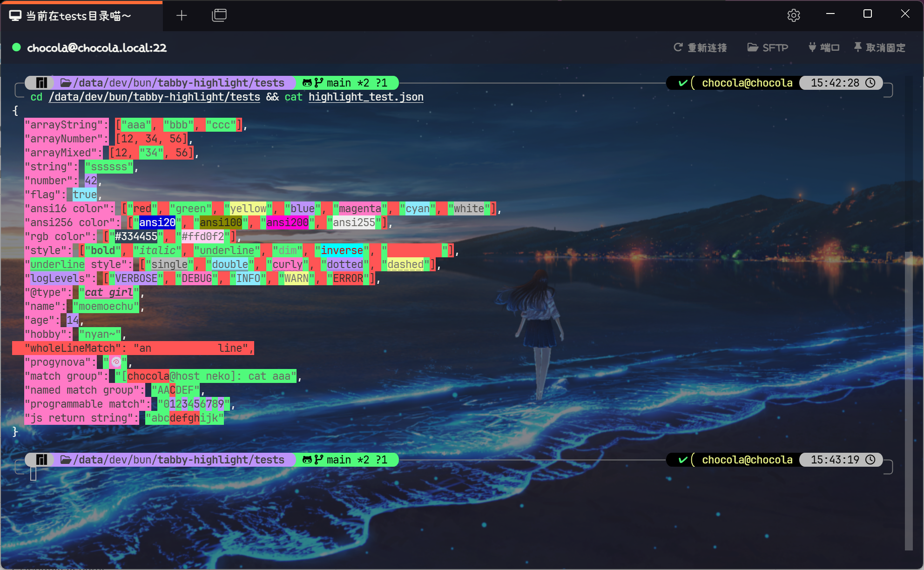Click the clock icon beside 15:42:28

[x=870, y=83]
